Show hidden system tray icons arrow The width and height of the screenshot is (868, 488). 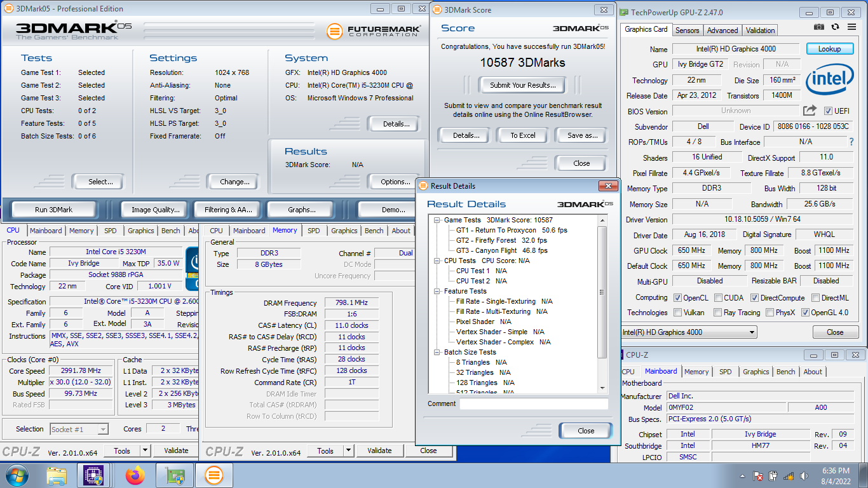[x=742, y=476]
